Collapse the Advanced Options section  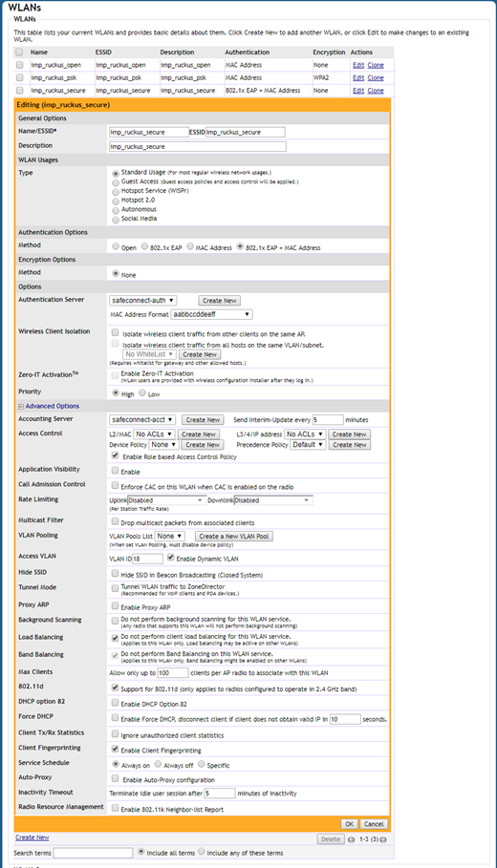click(21, 407)
